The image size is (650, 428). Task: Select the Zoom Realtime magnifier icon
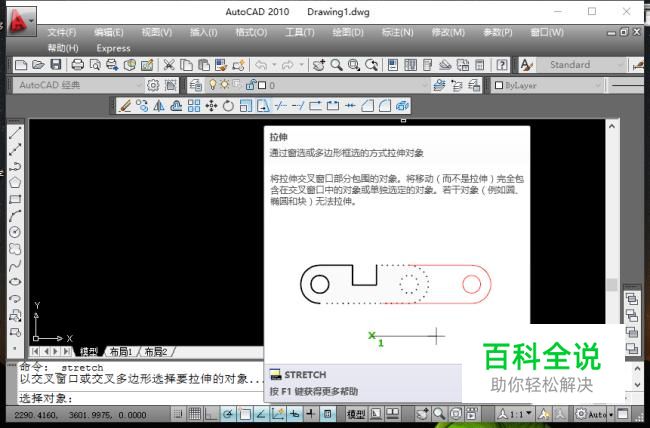tap(336, 65)
